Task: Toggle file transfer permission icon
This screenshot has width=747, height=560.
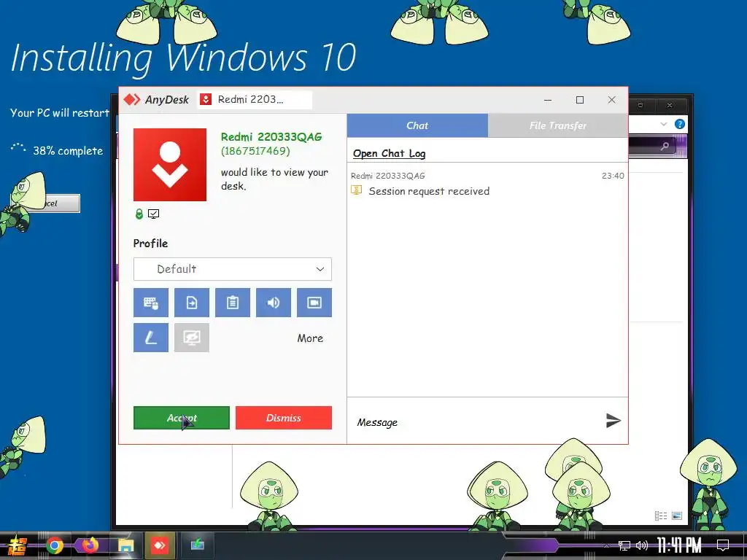Action: (192, 303)
